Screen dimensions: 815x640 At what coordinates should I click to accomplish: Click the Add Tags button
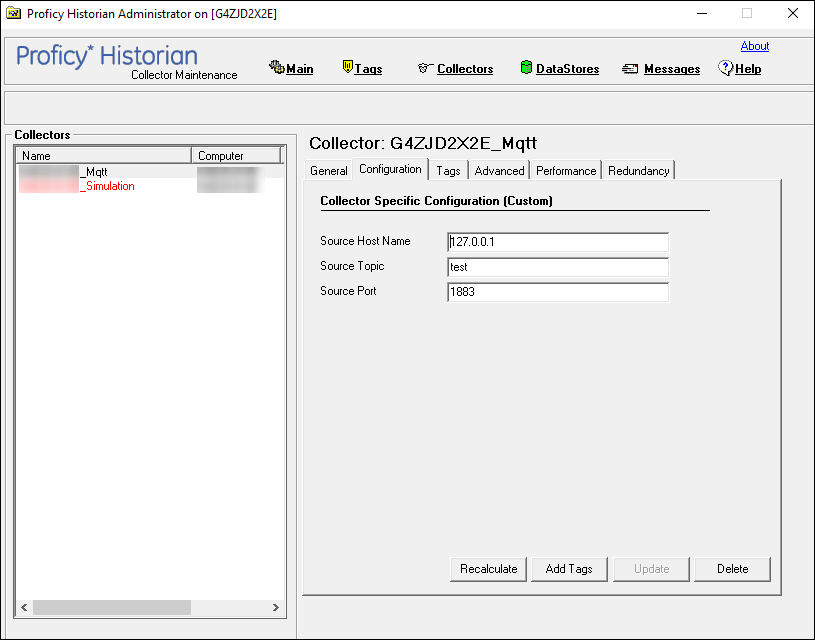(569, 569)
